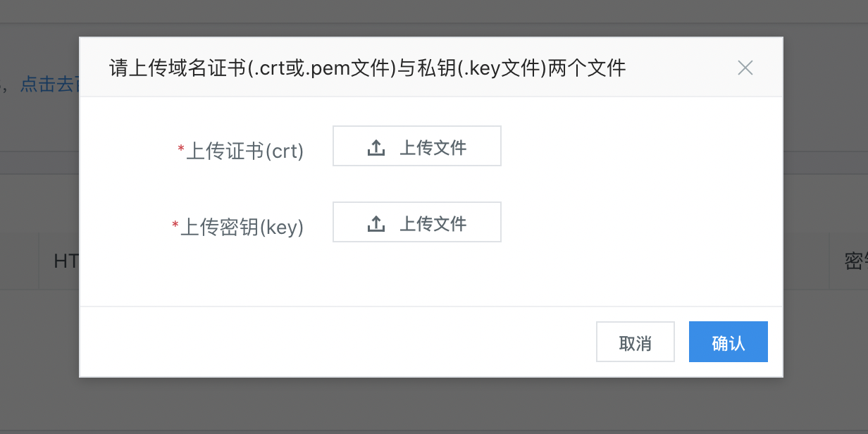Select the dimmed HT column header

pyautogui.click(x=66, y=261)
